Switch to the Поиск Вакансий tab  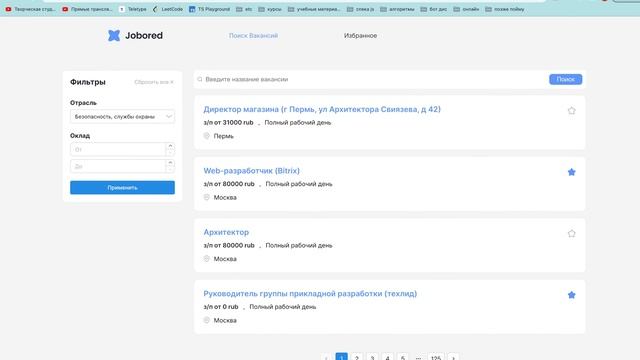tap(253, 36)
